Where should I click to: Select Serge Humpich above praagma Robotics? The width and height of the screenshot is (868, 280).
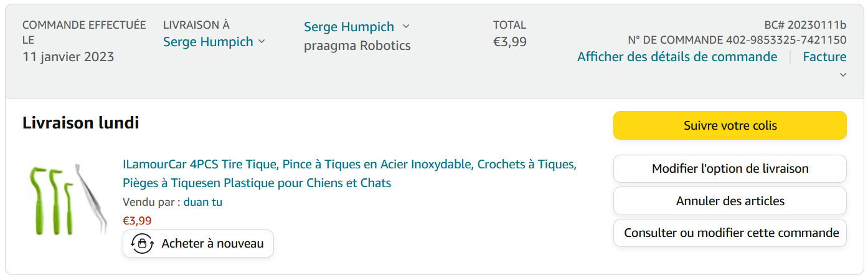tap(349, 27)
